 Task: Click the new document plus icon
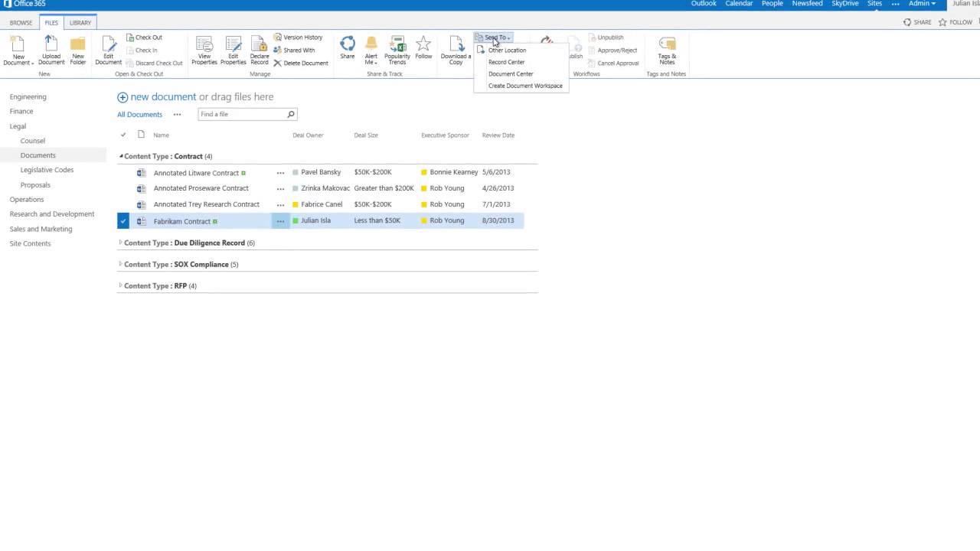coord(122,97)
